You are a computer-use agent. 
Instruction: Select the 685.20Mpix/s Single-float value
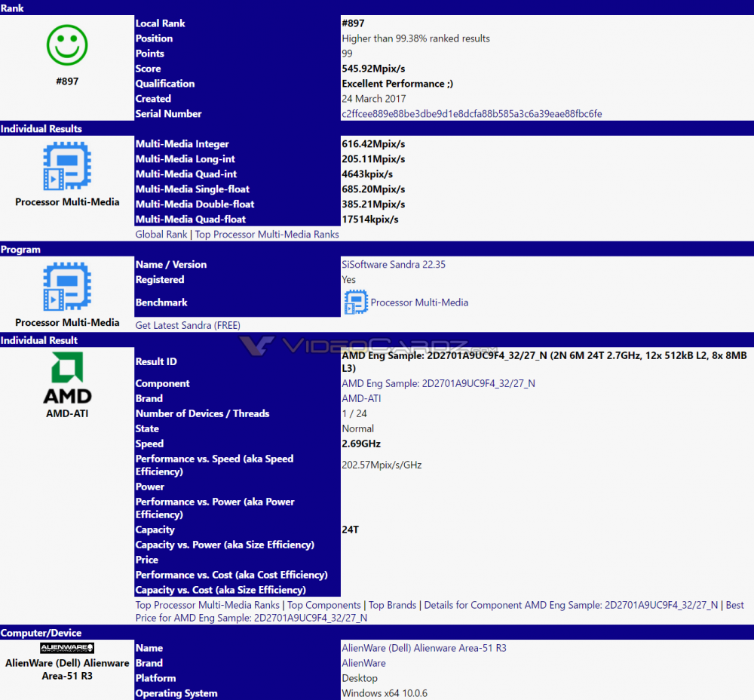[373, 189]
